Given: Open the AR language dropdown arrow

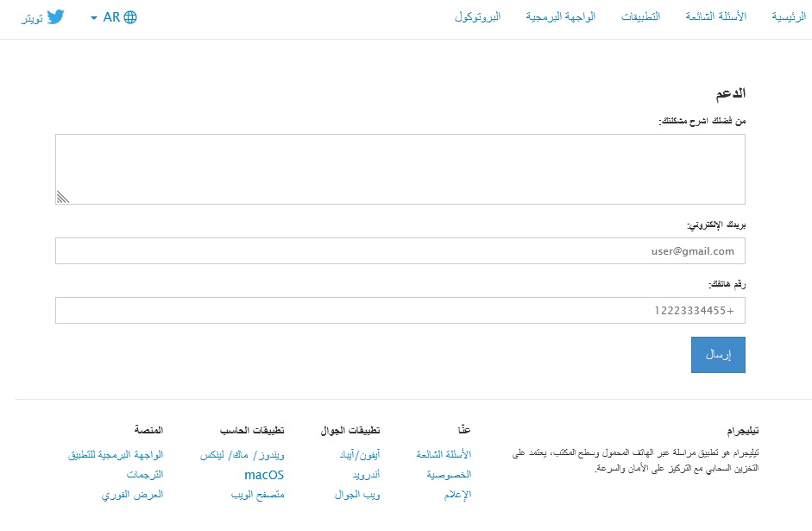Looking at the screenshot, I should tap(94, 17).
